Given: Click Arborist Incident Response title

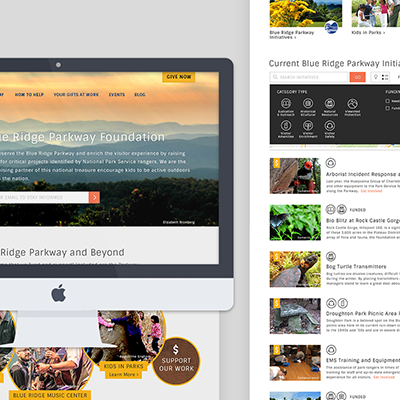Looking at the screenshot, I should 363,174.
